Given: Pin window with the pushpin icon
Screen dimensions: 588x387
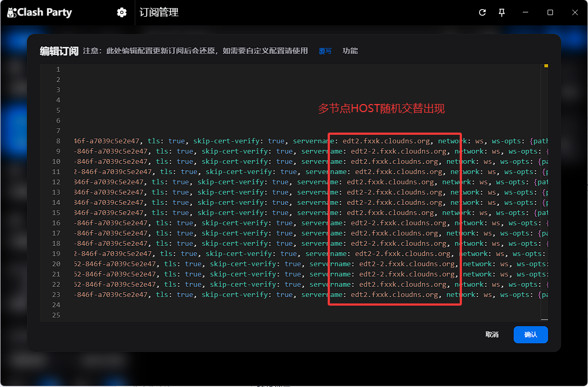Looking at the screenshot, I should [502, 12].
